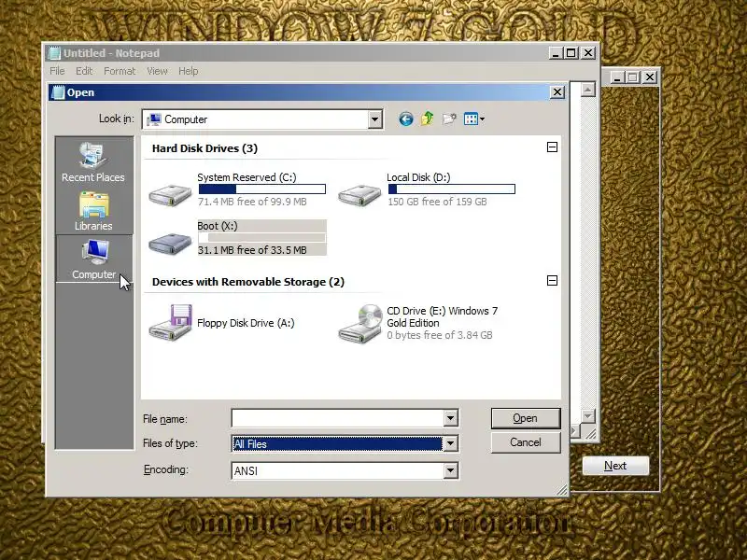The height and width of the screenshot is (560, 747).
Task: Click the Back arrow icon in Open dialog
Action: pyautogui.click(x=406, y=119)
